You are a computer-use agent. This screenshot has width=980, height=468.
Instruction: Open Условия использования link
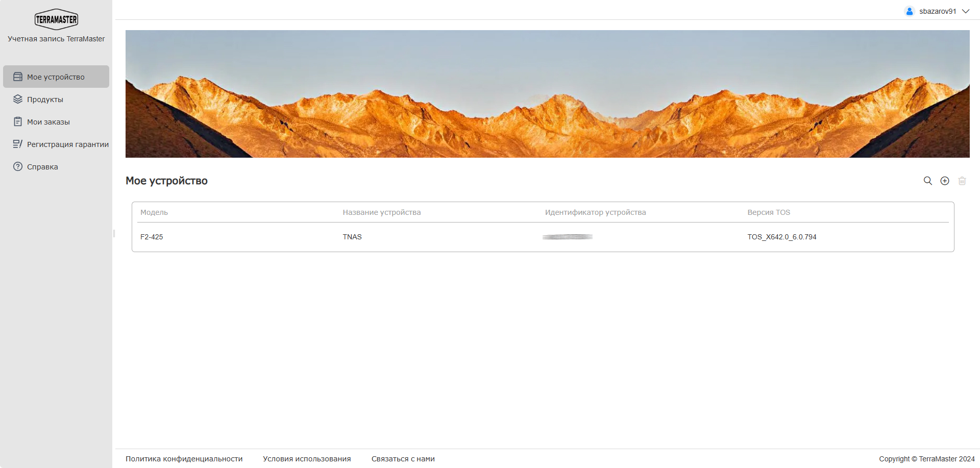coord(307,459)
